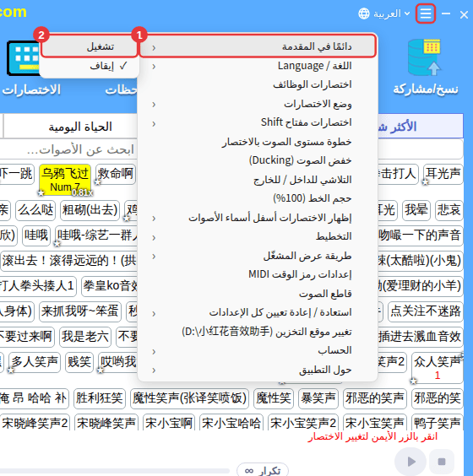This screenshot has width=473, height=476.
Task: Play the 鸭子笑声 sound
Action: click(x=438, y=423)
